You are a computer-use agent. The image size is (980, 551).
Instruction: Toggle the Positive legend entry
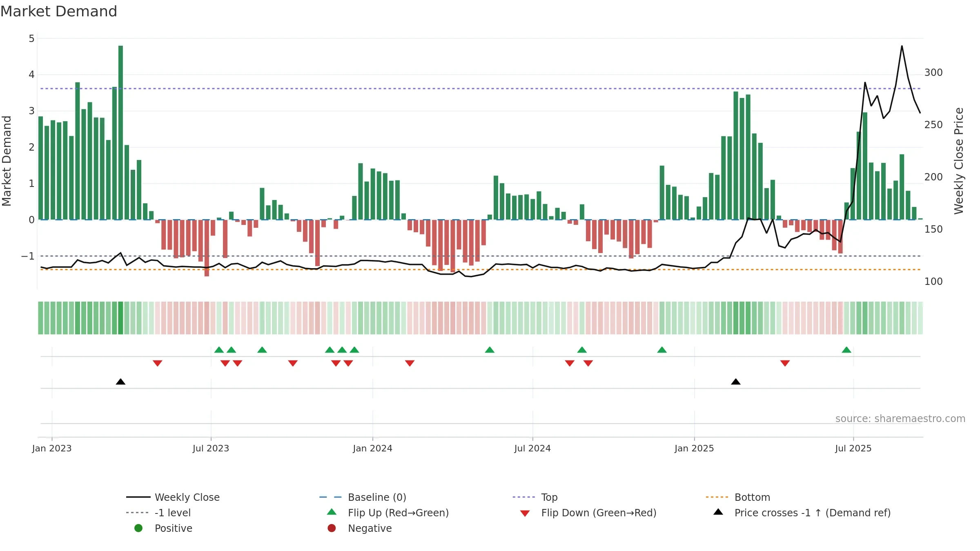tap(163, 528)
